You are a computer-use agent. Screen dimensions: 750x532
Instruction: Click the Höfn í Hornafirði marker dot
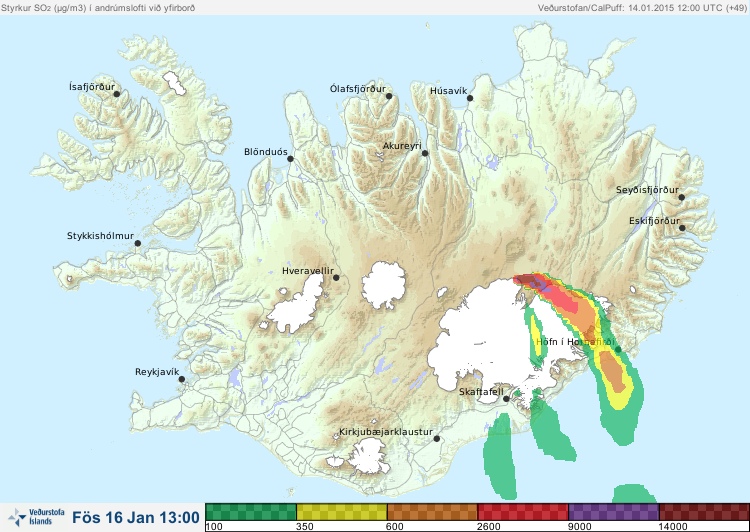tap(618, 350)
